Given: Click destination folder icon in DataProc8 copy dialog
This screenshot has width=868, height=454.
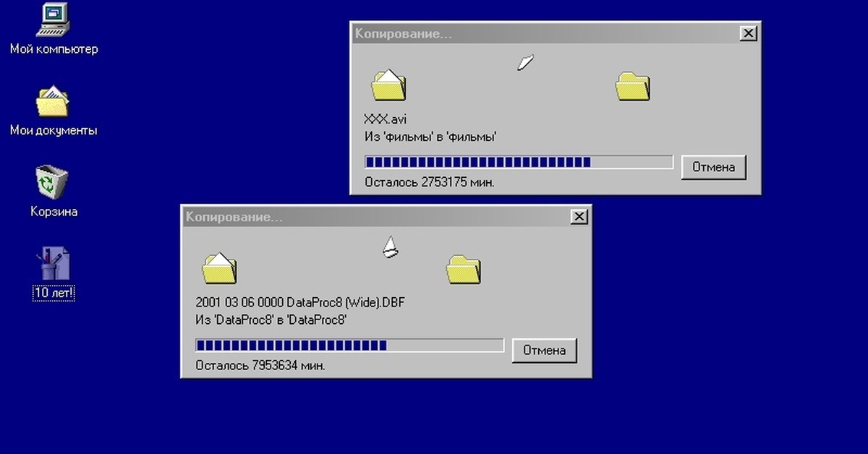Looking at the screenshot, I should pos(464,270).
